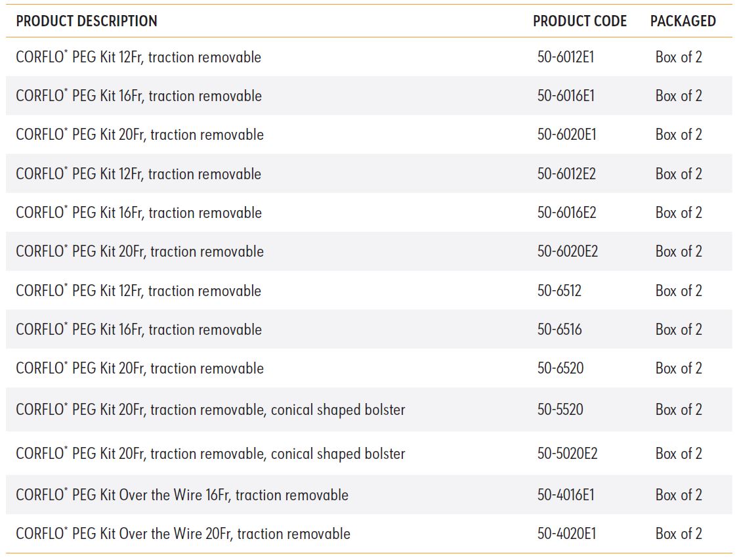Click 'Box of 2' in the 50-6020E1 row
Screen dimensions: 739x560
[x=679, y=135]
